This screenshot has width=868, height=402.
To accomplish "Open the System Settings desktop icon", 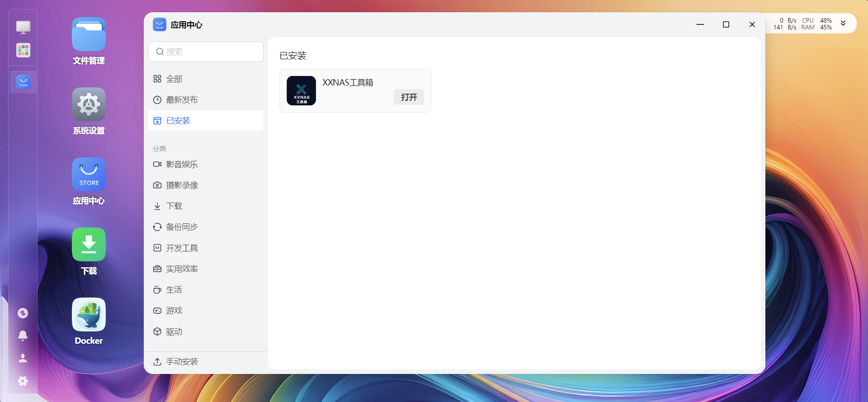I will pyautogui.click(x=89, y=105).
